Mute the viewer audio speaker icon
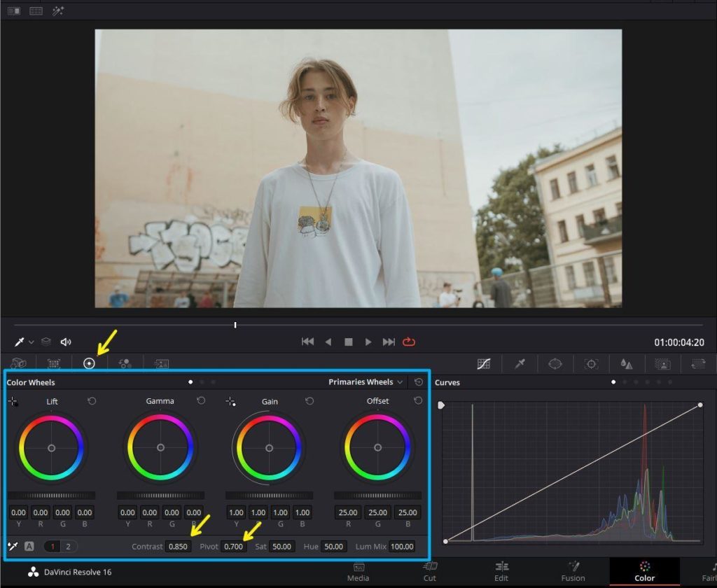This screenshot has height=588, width=717. coord(66,342)
